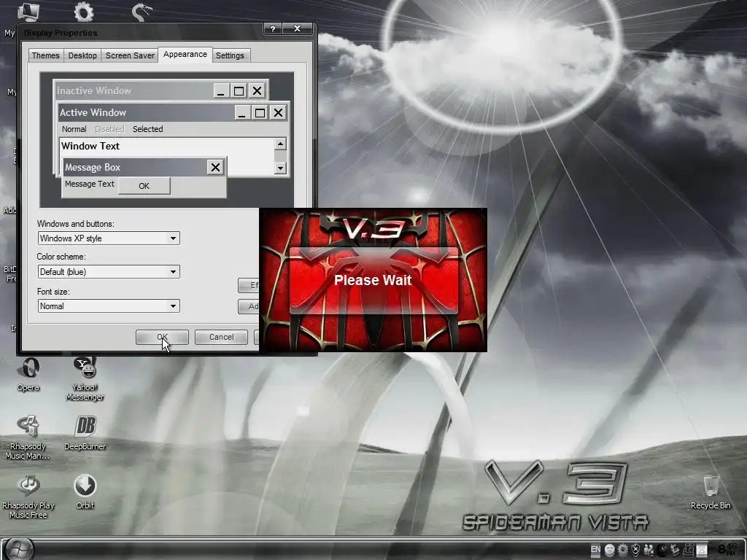This screenshot has height=560, width=747.
Task: Click the dark chevron-marked icon in the tray
Action: (x=662, y=550)
